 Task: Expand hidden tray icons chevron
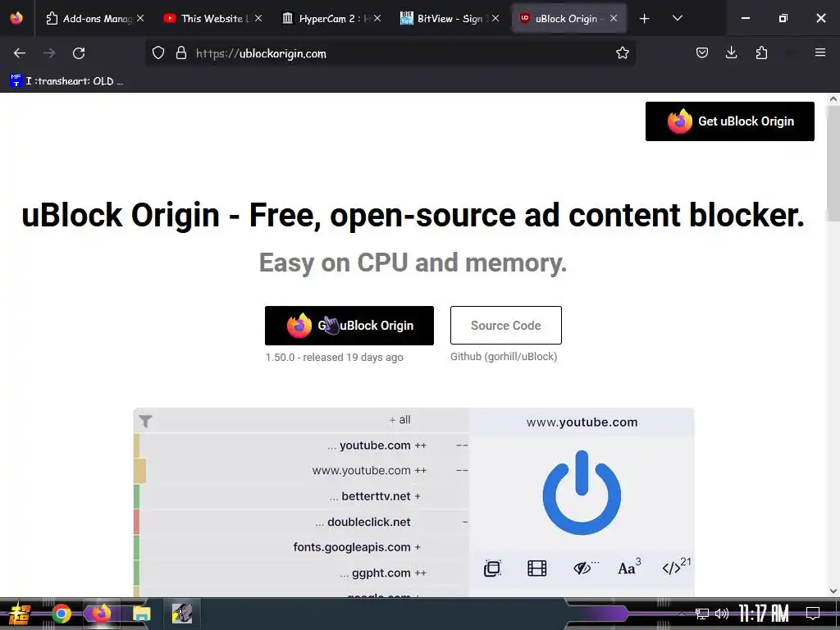click(682, 614)
